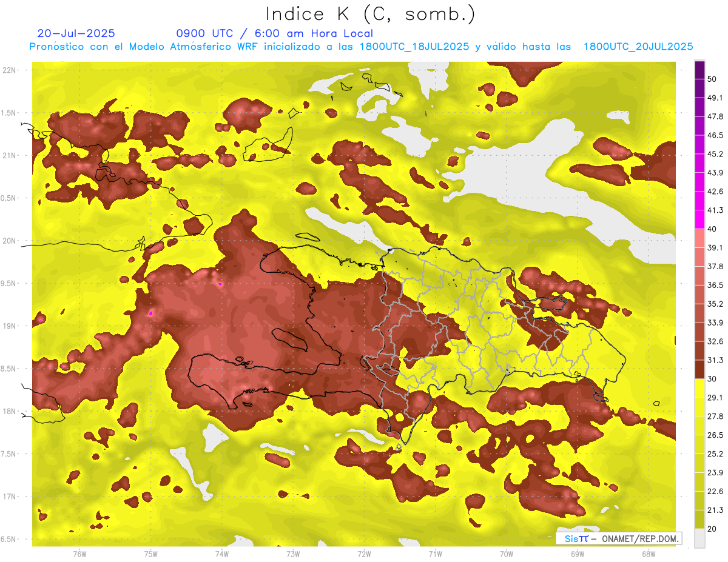Image resolution: width=728 pixels, height=562 pixels.
Task: Click the longitude label "70W"
Action: pos(507,554)
